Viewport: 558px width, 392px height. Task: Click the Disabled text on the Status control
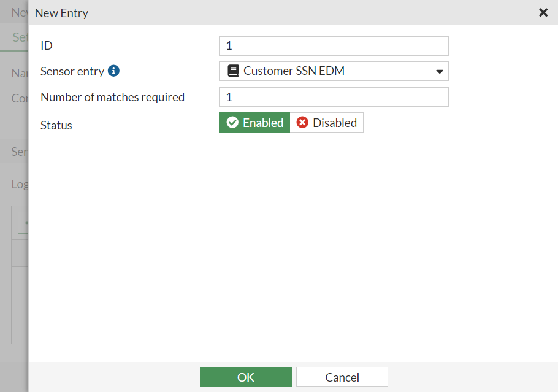[334, 122]
